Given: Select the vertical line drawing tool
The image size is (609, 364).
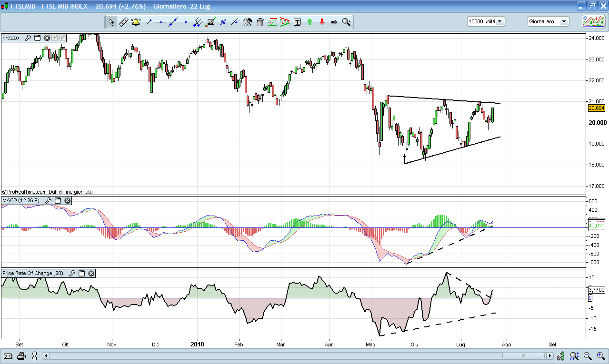Looking at the screenshot, I should coord(186,22).
